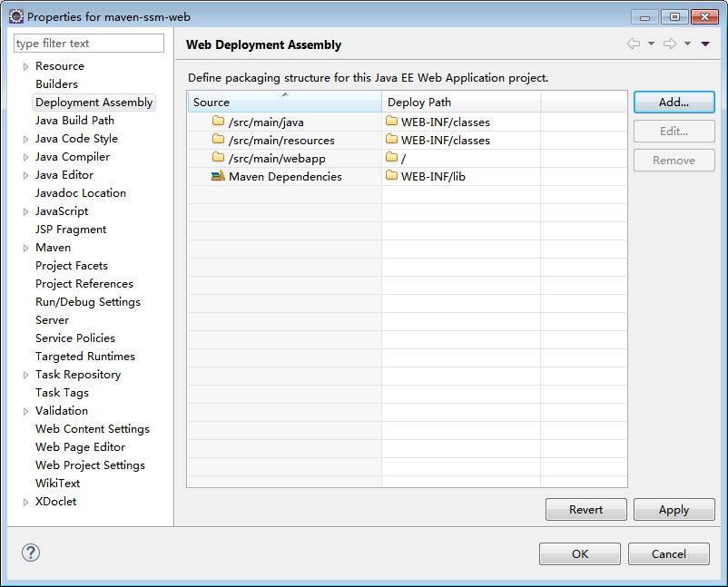Screen dimensions: 728x587
Task: Expand the XDoclet node
Action: [x=26, y=502]
